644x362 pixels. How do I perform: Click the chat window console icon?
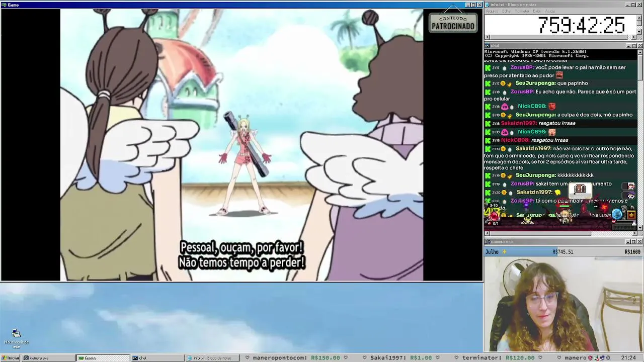487,46
